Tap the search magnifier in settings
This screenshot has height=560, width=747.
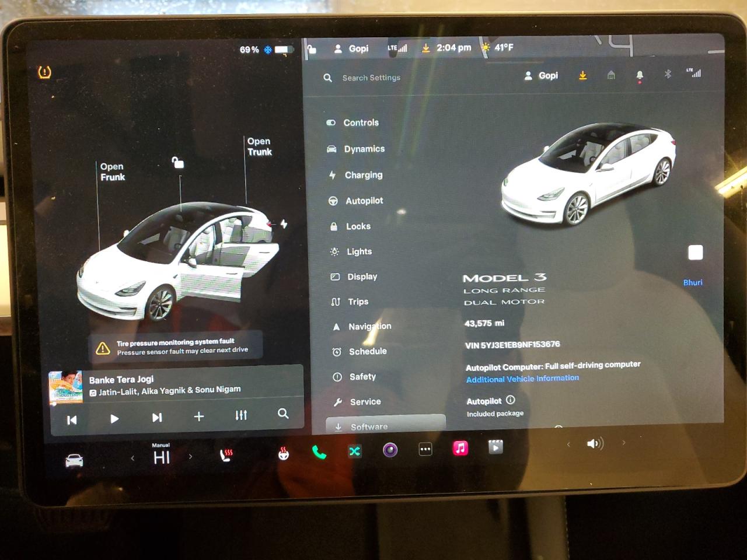click(x=328, y=78)
